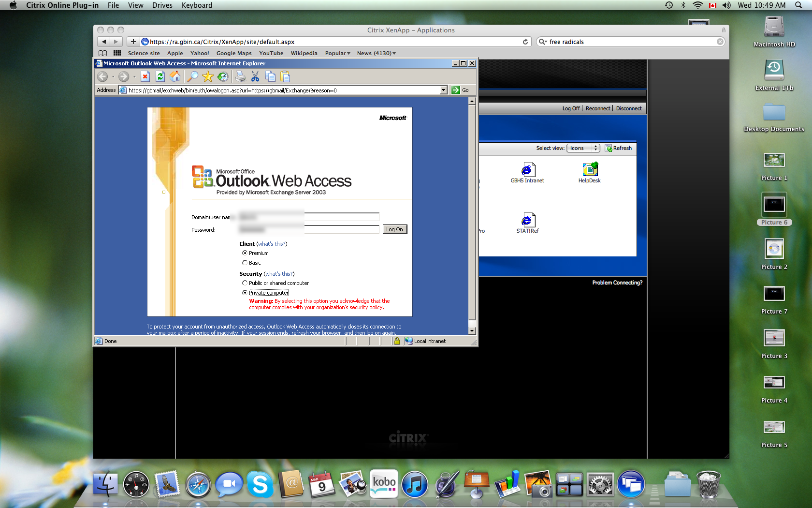Screen dimensions: 812x508
Task: Open IE Search magnifier tool
Action: tap(192, 76)
